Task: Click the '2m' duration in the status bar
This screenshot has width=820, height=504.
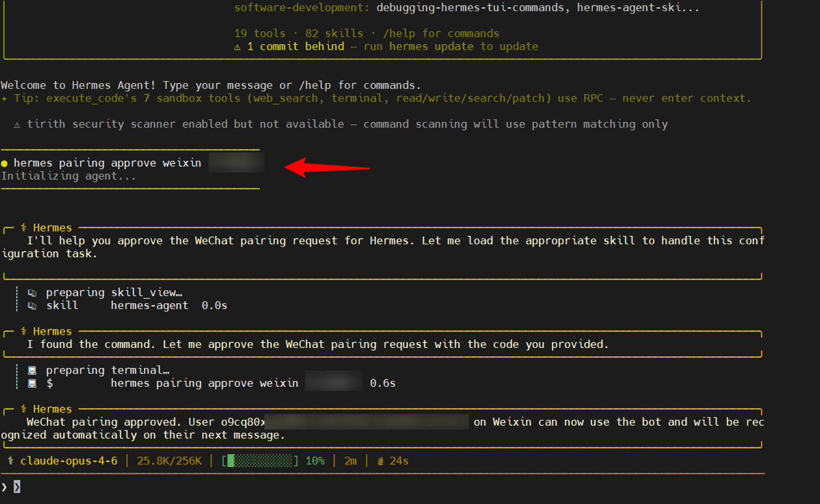Action: [x=351, y=461]
